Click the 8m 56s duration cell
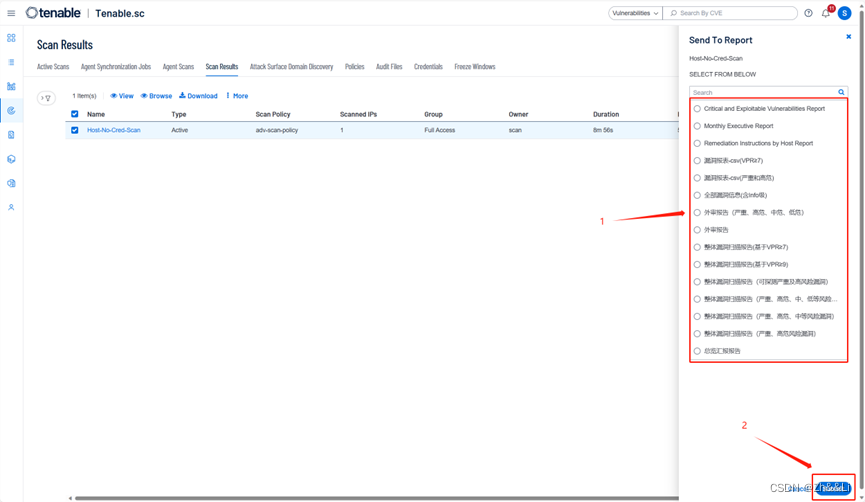Viewport: 865px width, 502px height. point(603,130)
